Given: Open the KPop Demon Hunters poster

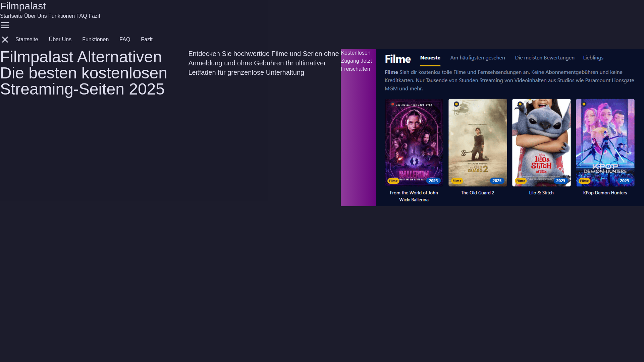Looking at the screenshot, I should [605, 142].
